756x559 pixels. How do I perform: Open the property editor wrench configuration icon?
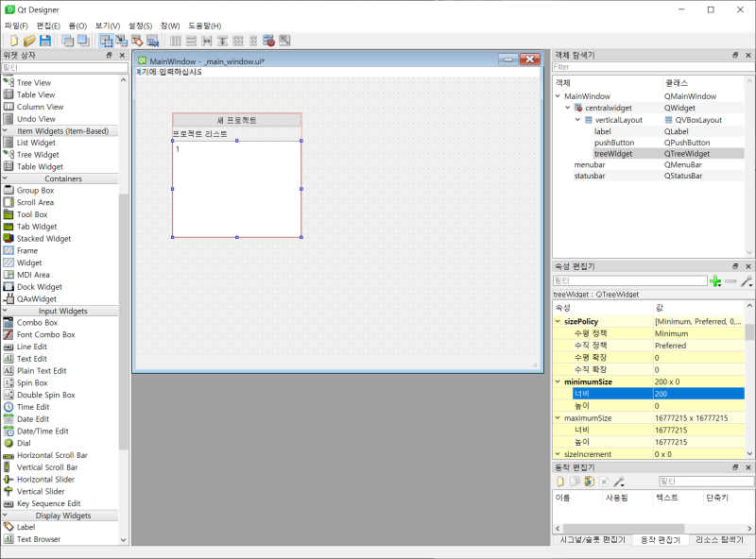click(x=747, y=281)
